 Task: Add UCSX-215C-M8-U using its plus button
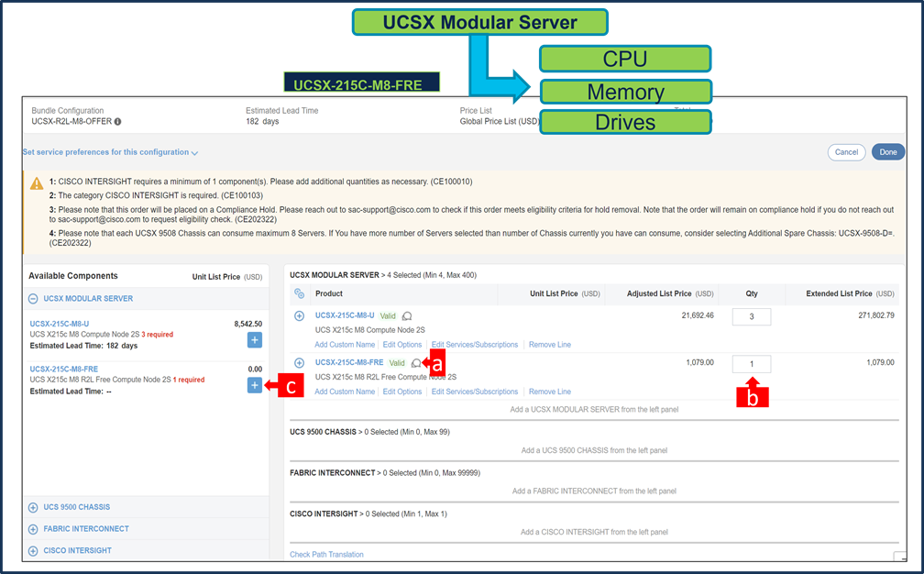tap(255, 340)
